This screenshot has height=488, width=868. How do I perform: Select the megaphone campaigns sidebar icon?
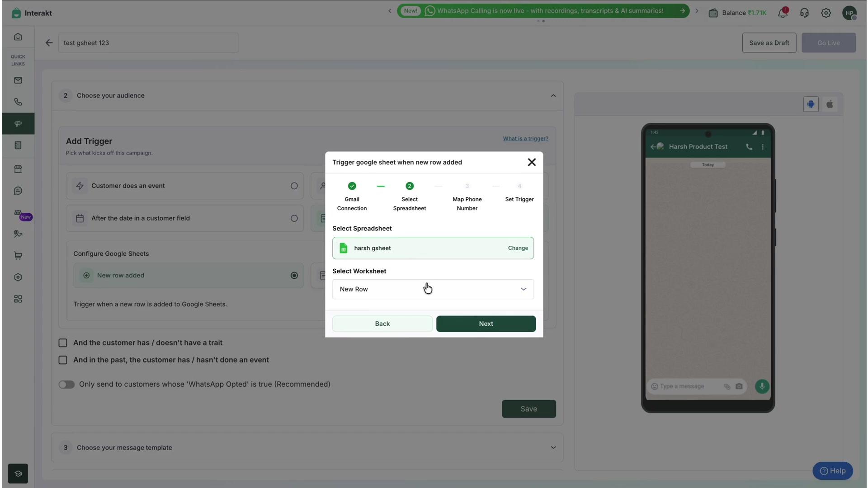18,124
